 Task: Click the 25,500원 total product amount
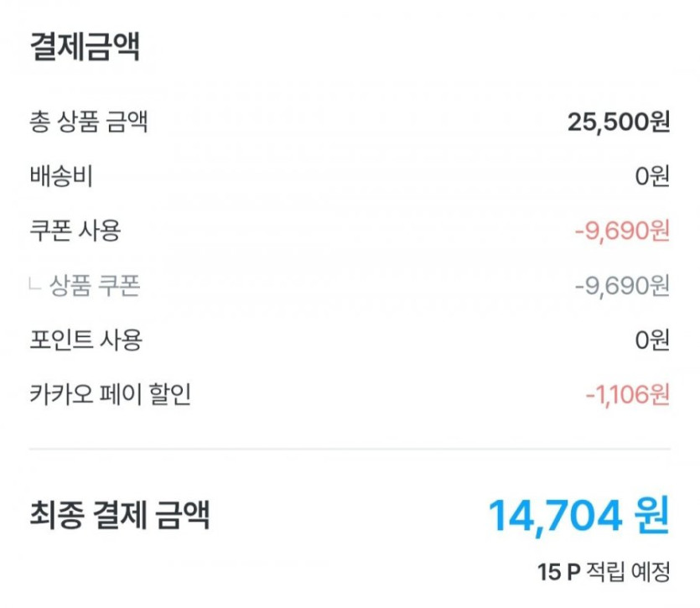click(619, 123)
